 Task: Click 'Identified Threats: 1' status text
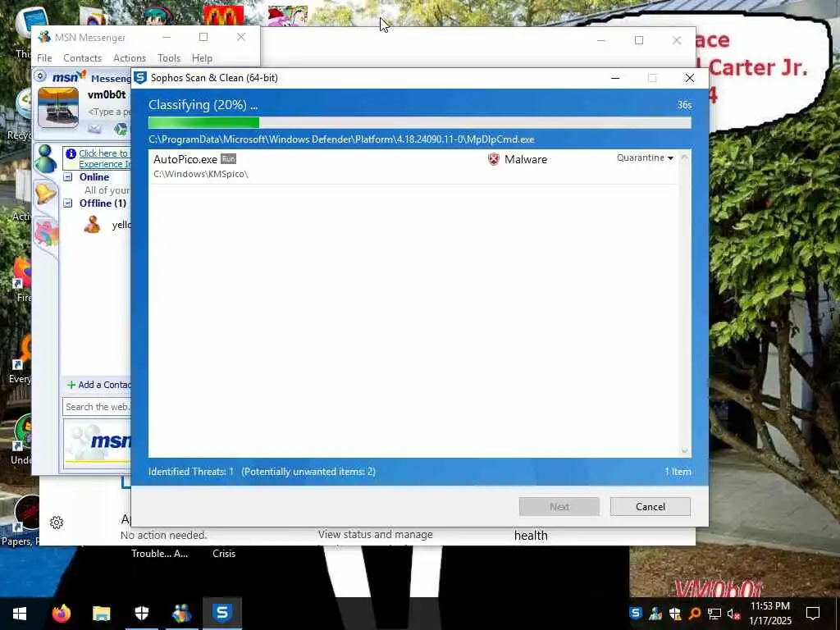(191, 472)
